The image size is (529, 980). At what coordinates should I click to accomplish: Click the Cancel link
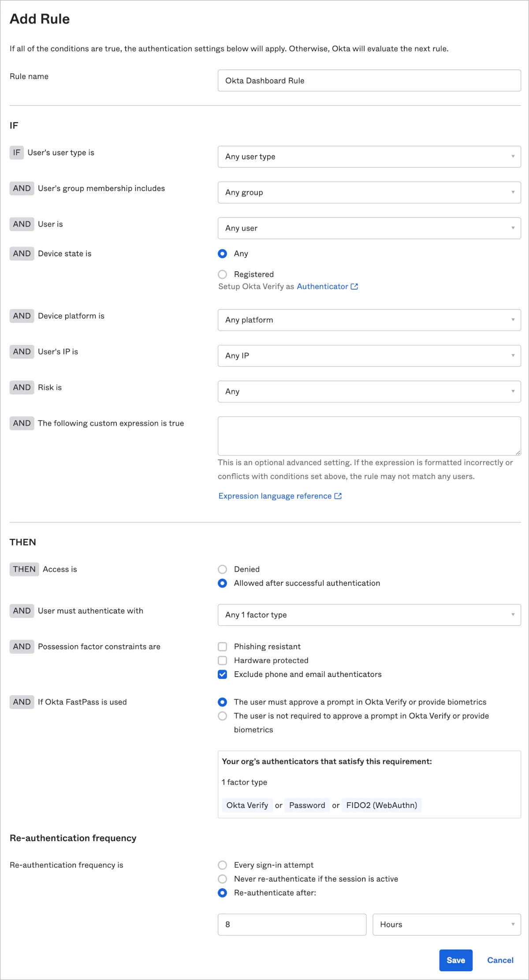tap(500, 960)
